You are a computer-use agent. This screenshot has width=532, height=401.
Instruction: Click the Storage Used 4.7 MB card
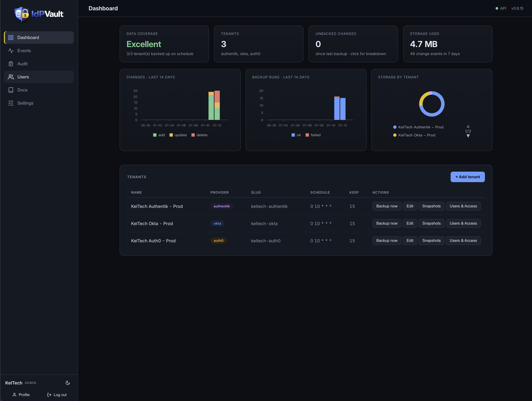(x=448, y=44)
